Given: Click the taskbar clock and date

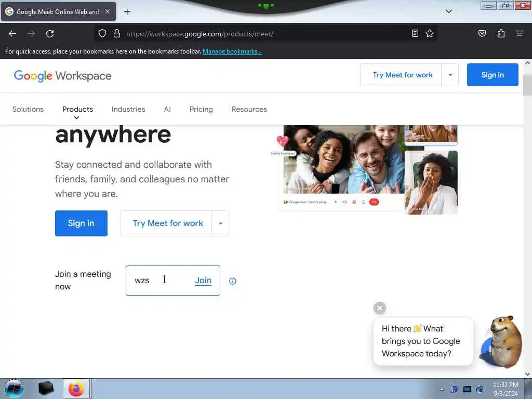Looking at the screenshot, I should pos(506,389).
